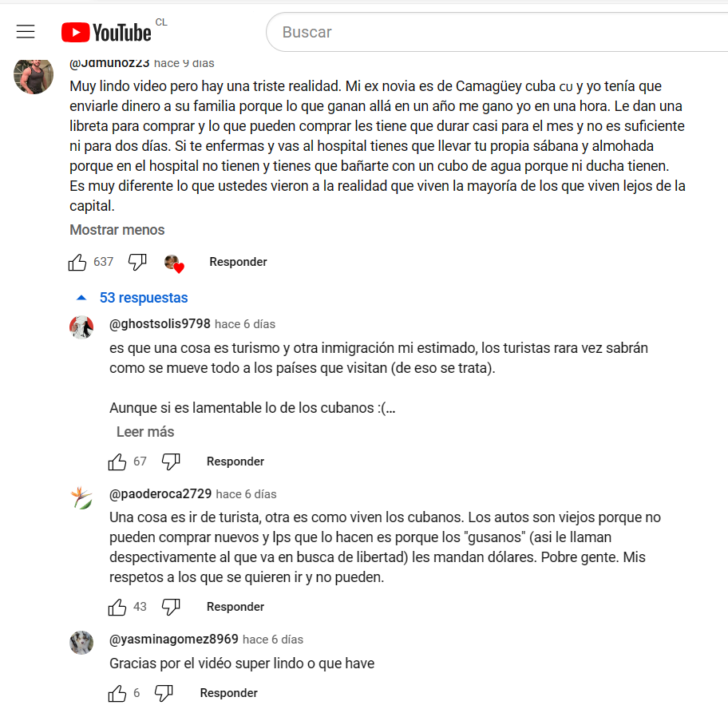Screen dimensions: 728x709
Task: Collapse the long comment with Mostrar menos
Action: click(117, 230)
